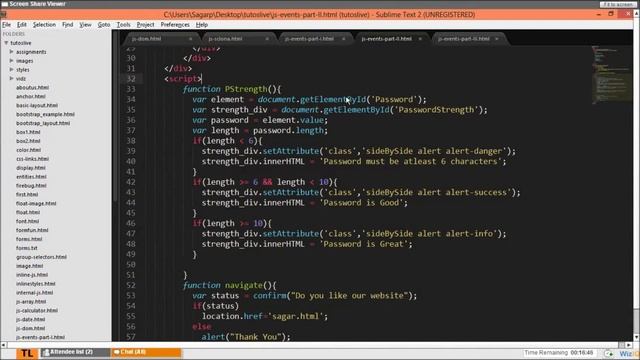Switch to the second tab beside js-dom.html
The height and width of the screenshot is (360, 640).
[x=225, y=39]
